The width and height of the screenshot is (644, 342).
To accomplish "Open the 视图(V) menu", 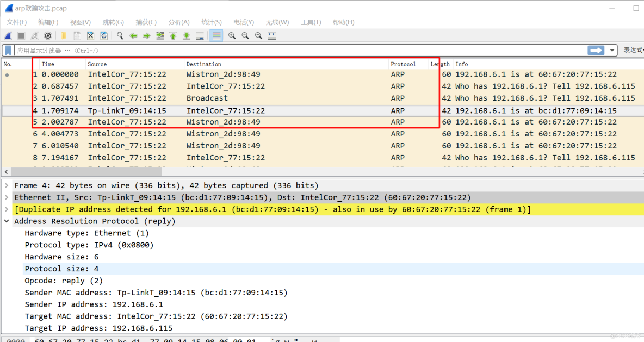I will pyautogui.click(x=80, y=22).
